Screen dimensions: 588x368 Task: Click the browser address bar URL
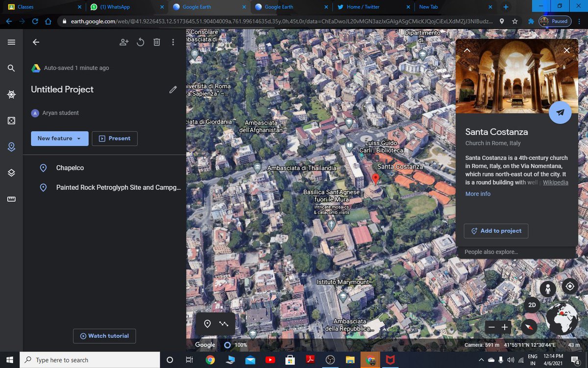[281, 21]
